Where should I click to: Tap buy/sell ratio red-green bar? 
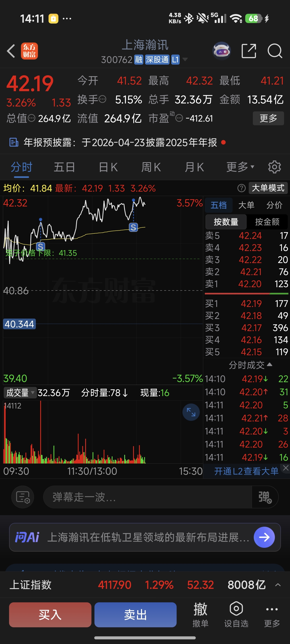click(x=246, y=293)
